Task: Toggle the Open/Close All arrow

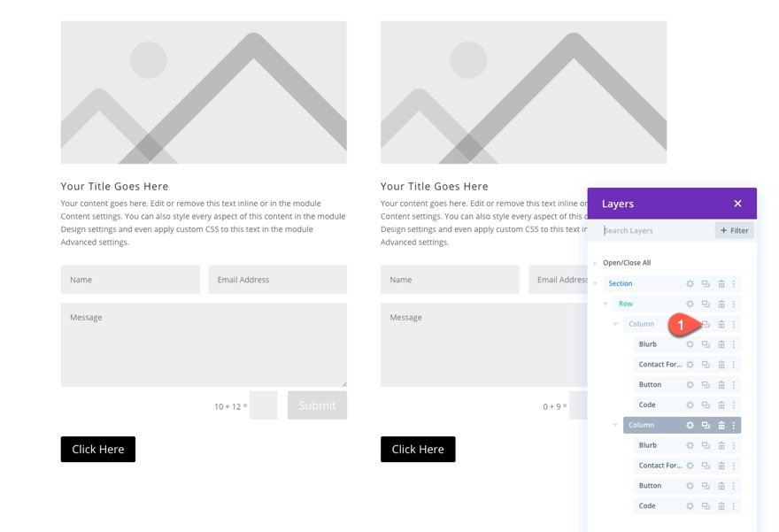Action: pos(595,263)
